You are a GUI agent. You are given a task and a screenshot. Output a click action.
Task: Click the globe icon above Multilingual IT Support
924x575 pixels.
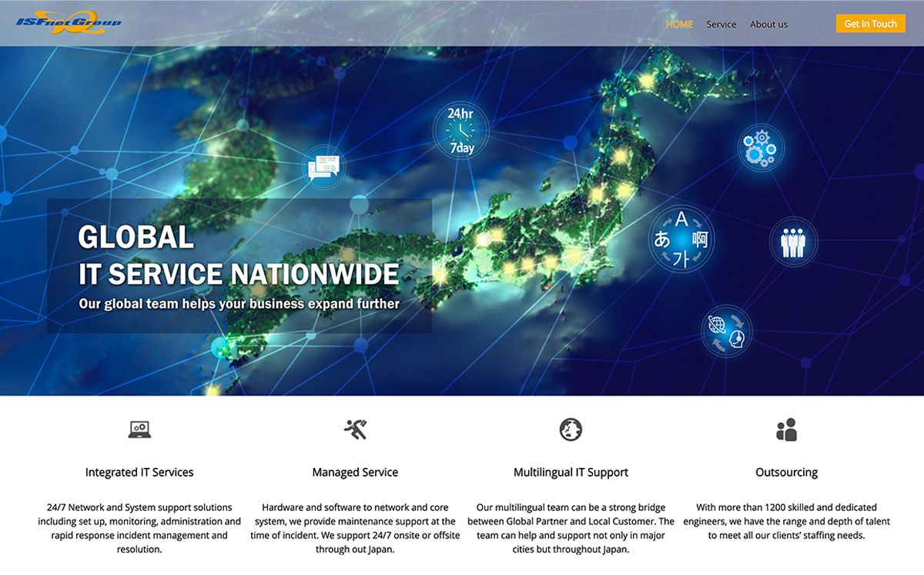571,430
